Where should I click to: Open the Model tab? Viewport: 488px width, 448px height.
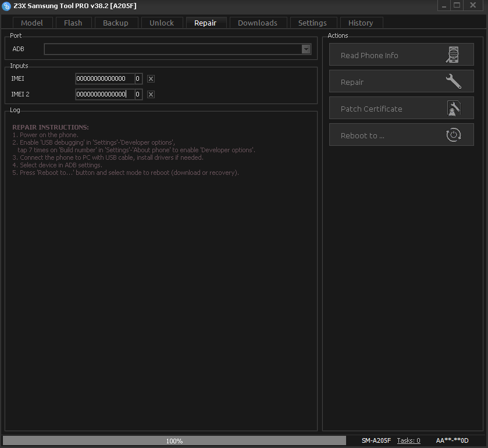(32, 23)
